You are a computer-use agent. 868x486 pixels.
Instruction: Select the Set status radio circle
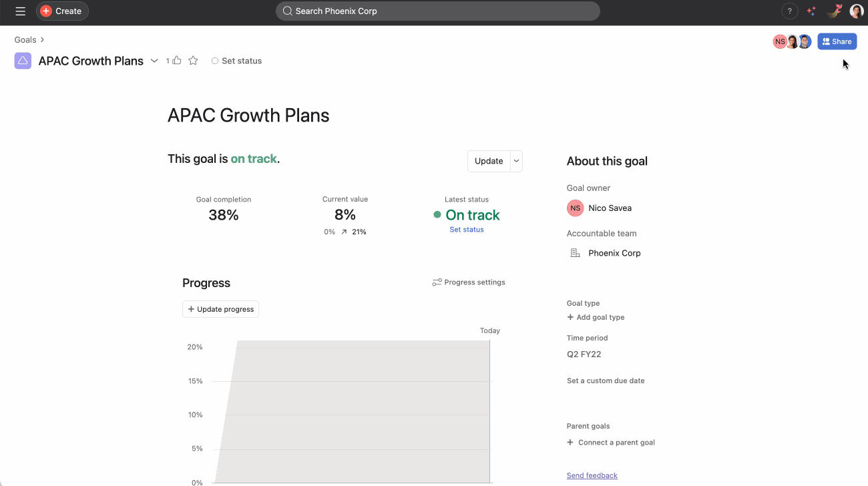215,60
